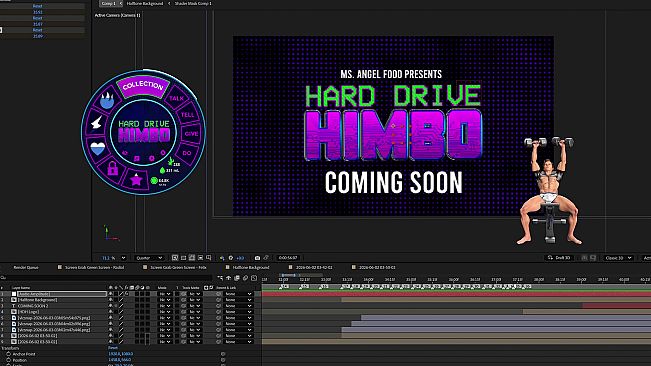
Task: Select the 2026-06-02 03-42-02 timeline tab
Action: point(314,268)
